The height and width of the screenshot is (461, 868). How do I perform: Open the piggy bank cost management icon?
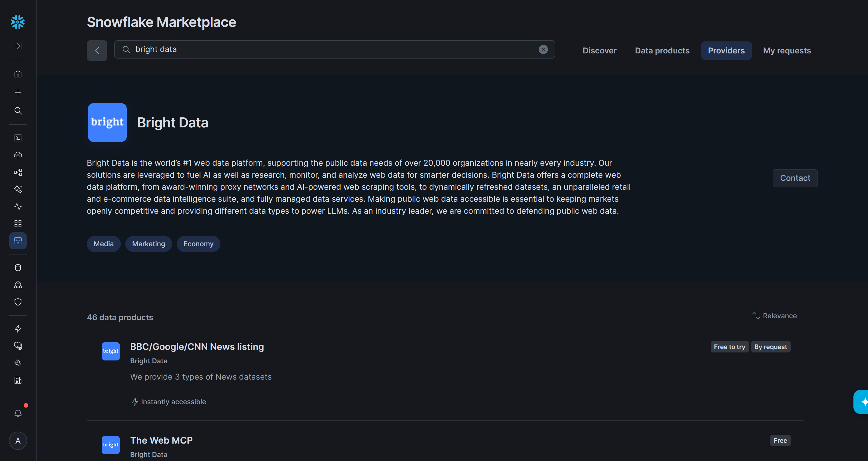(18, 346)
